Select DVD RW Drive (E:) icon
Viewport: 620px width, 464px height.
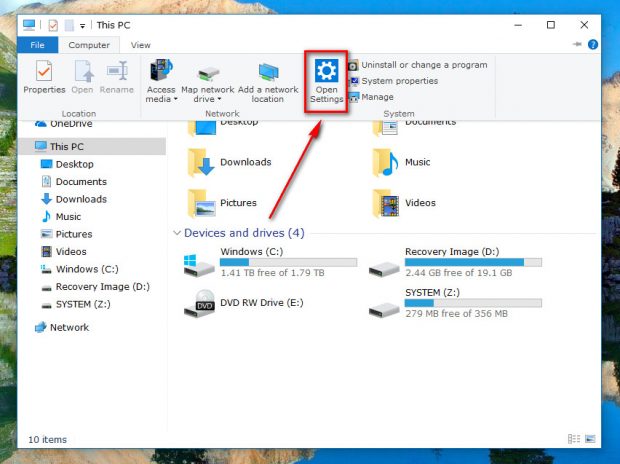click(x=199, y=303)
